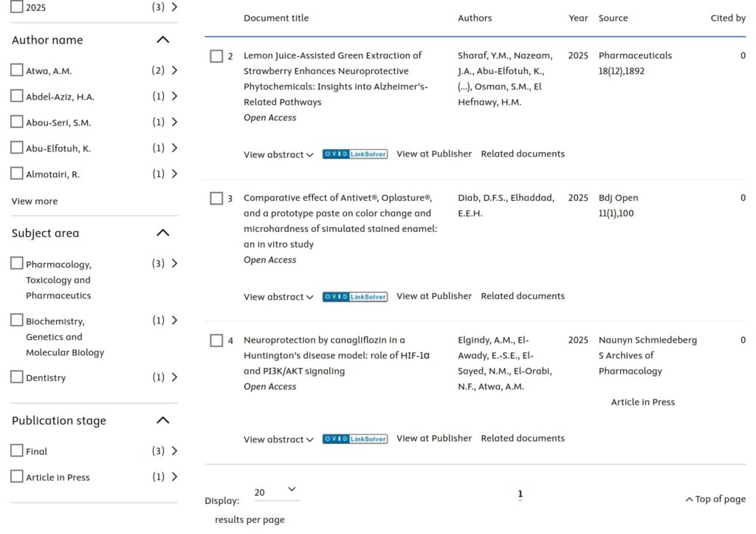This screenshot has width=756, height=534.
Task: Click the Ovid LinkSolver icon for document 2
Action: tap(355, 154)
